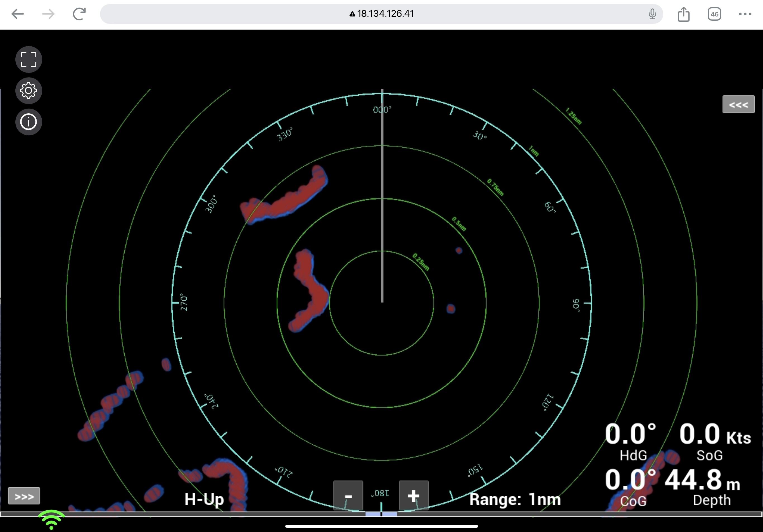Reload the page
Screen dimensions: 763x532
[x=79, y=14]
